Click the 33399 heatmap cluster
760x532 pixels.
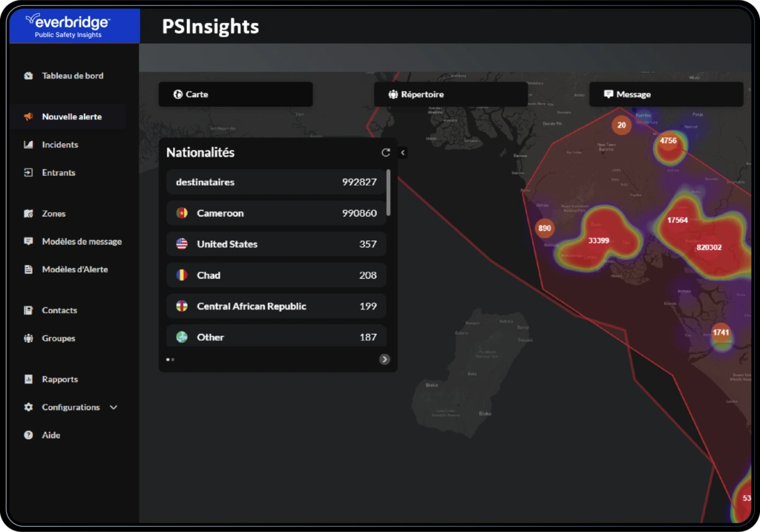pos(599,240)
